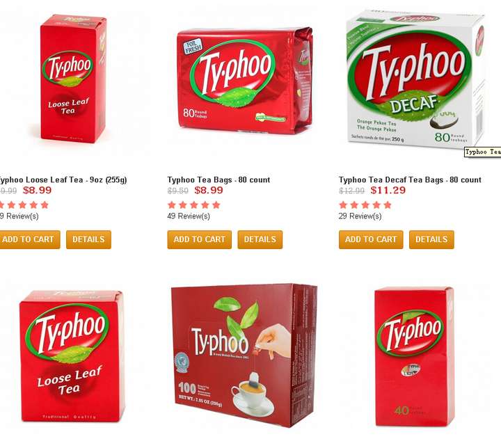501x448 pixels.
Task: Add Typhoo Tea Bags 80 count to cart
Action: point(200,239)
